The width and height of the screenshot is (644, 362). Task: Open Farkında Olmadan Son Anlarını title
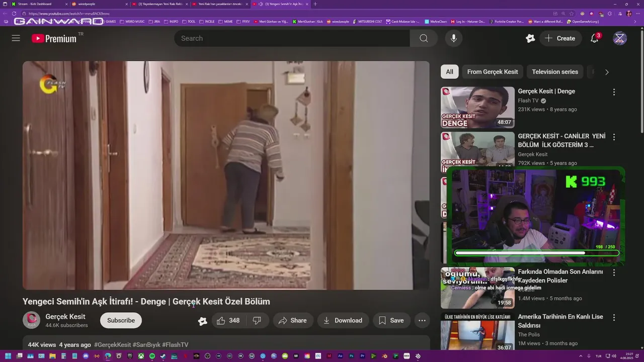(560, 276)
